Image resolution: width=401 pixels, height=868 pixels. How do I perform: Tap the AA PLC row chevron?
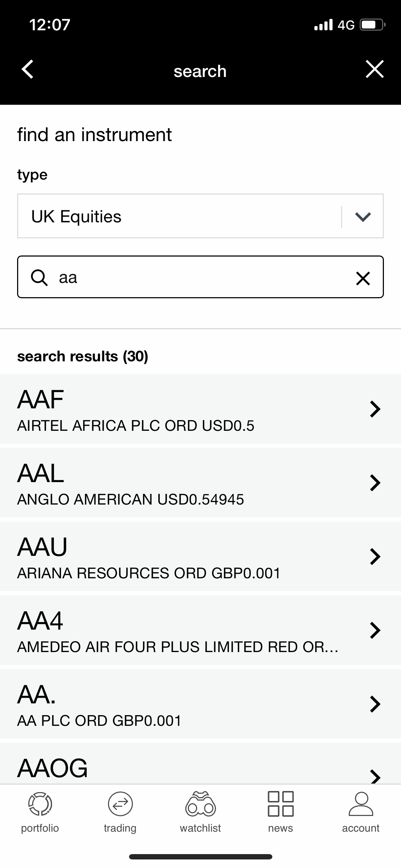(x=375, y=704)
